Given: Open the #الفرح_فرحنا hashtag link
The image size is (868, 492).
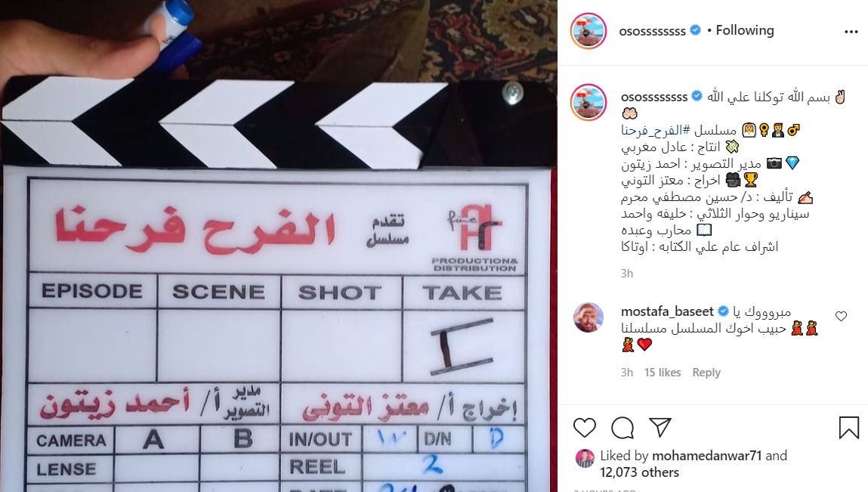Looking at the screenshot, I should [x=656, y=130].
